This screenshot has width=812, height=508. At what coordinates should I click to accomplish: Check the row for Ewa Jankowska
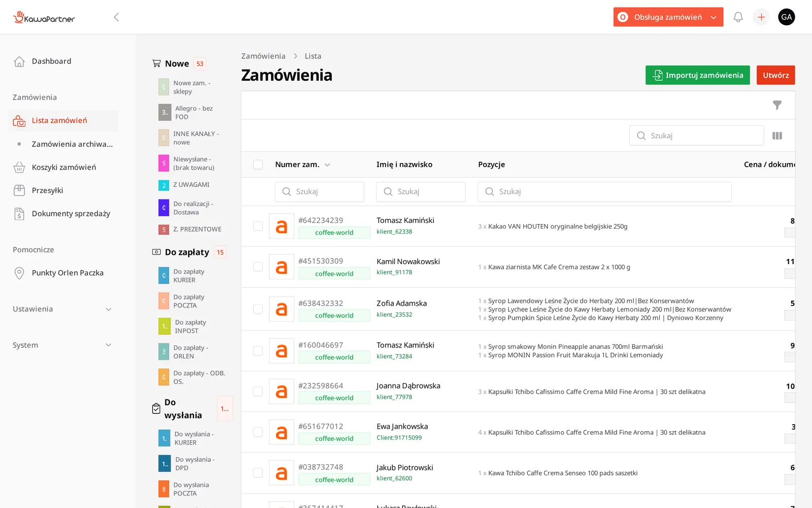coord(258,432)
